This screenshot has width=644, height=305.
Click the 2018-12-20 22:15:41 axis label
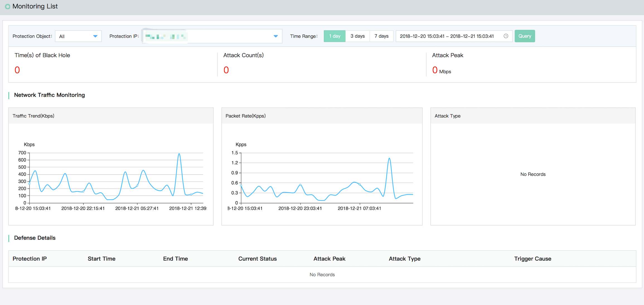click(83, 208)
